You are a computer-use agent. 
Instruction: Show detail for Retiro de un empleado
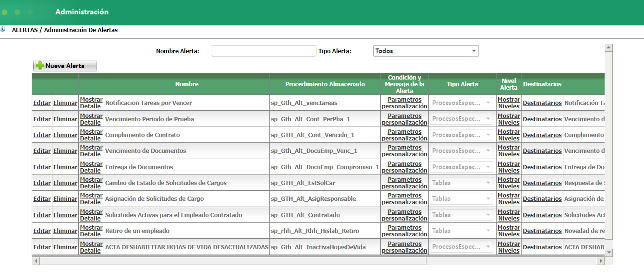click(x=91, y=231)
